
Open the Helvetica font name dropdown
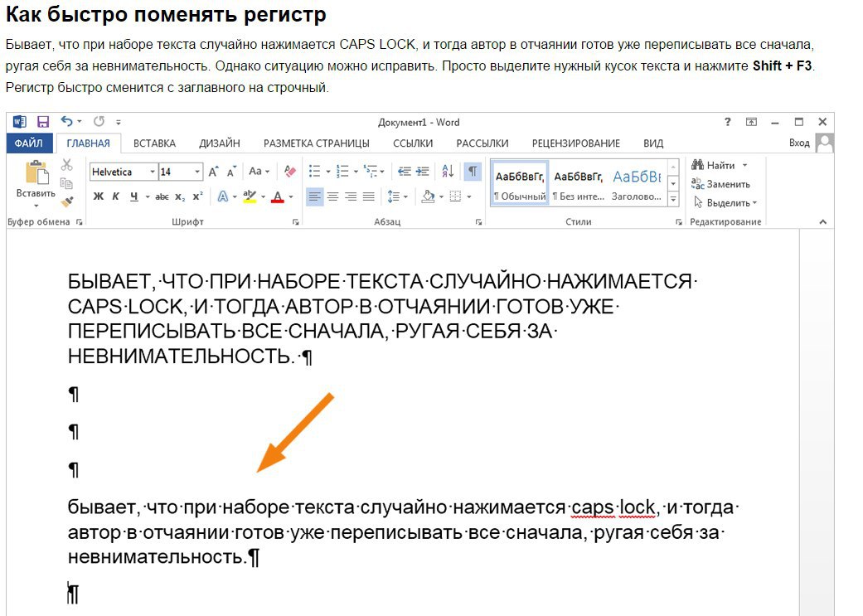(153, 172)
